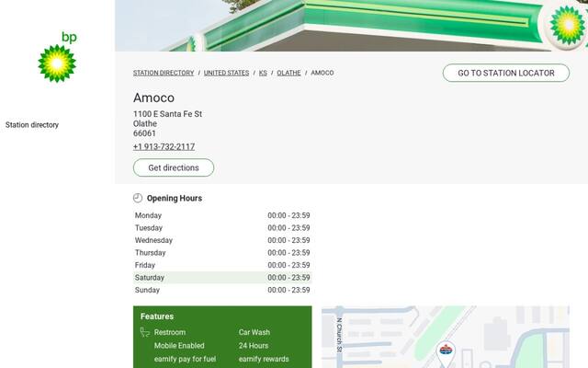
Task: Click the Amoco station heading
Action: [x=153, y=98]
